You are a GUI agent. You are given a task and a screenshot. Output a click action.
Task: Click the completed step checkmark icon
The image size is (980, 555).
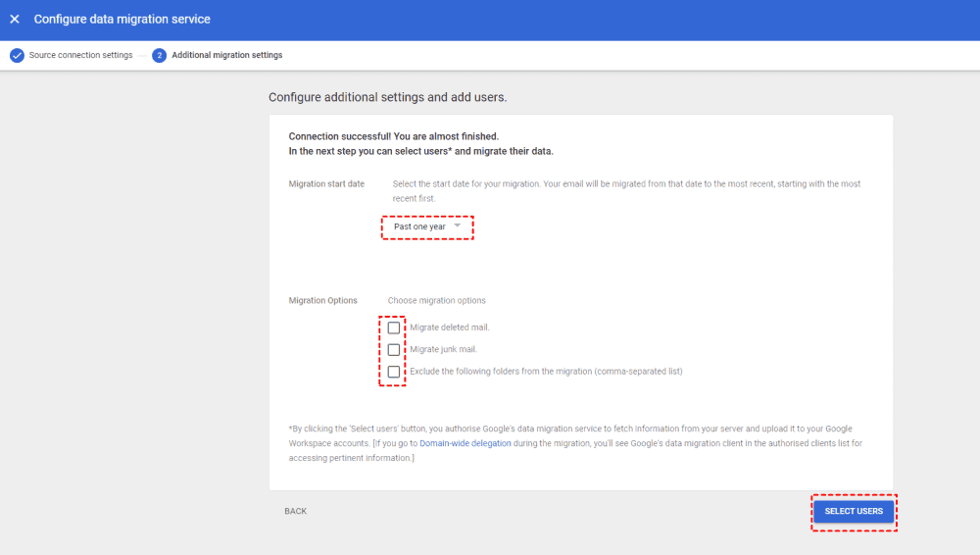coord(17,56)
